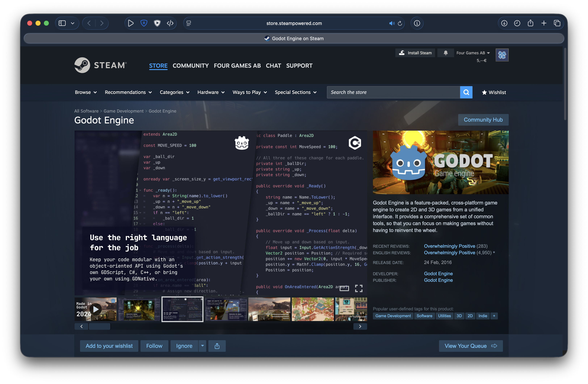This screenshot has height=384, width=588.
Task: Share the current page from Safari toolbar
Action: click(x=530, y=23)
